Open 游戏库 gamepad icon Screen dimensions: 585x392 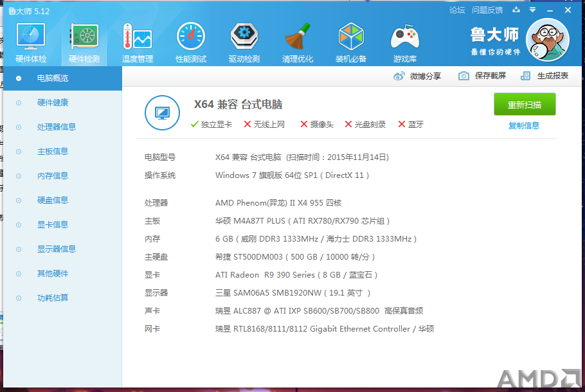click(x=405, y=42)
